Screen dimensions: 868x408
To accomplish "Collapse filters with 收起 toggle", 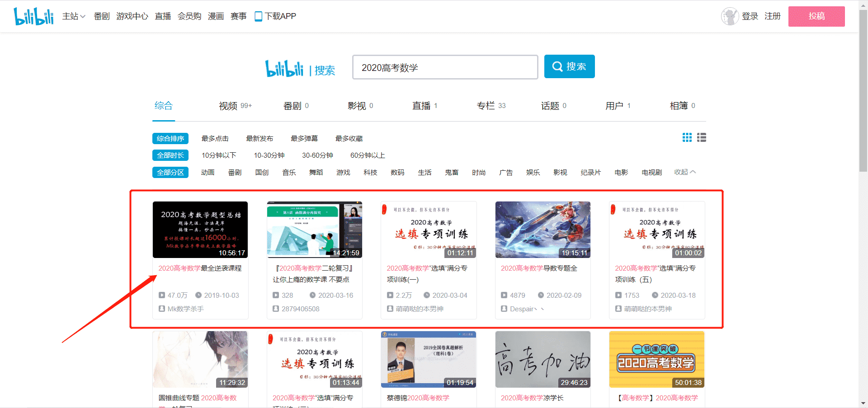I will [685, 172].
